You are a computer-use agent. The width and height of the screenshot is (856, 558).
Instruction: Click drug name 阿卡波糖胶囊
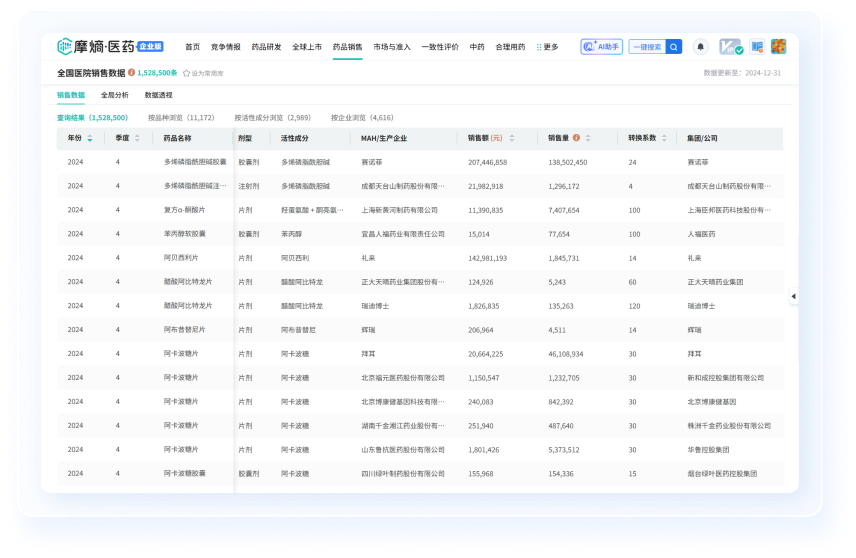click(x=185, y=474)
